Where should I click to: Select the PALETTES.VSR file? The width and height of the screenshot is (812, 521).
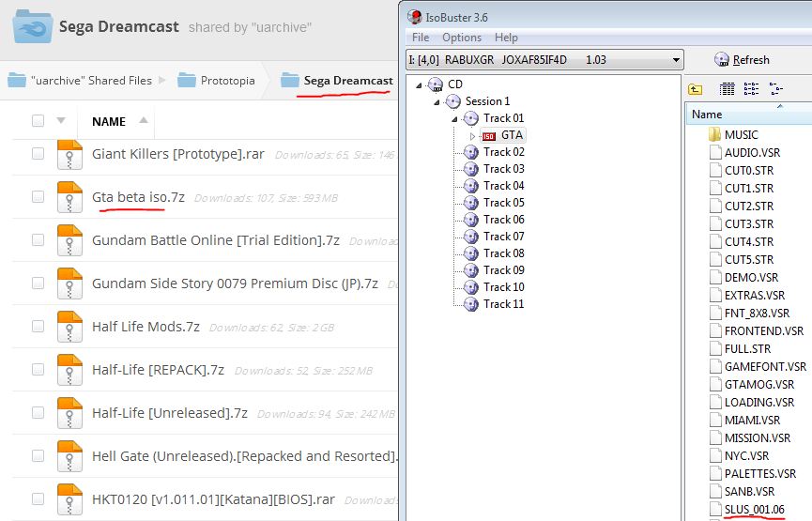click(760, 474)
